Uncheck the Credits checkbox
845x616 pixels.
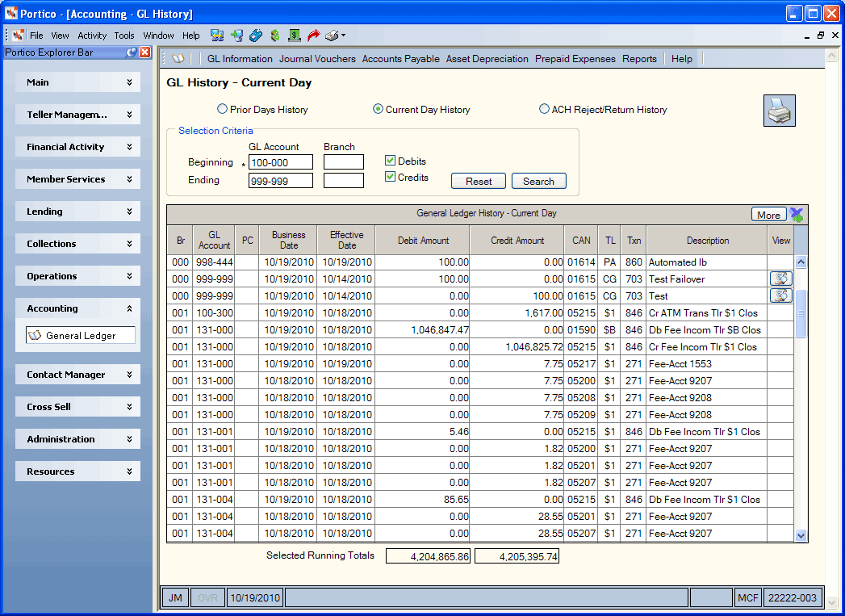pos(390,177)
